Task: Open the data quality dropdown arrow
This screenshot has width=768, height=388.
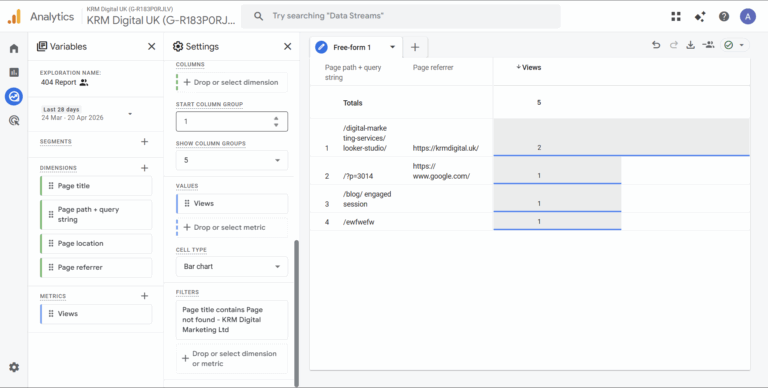Action: 742,45
